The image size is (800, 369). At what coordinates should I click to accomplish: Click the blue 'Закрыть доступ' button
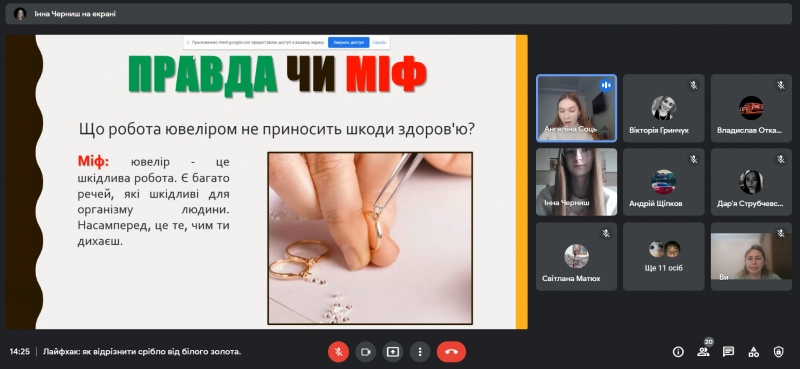(348, 42)
